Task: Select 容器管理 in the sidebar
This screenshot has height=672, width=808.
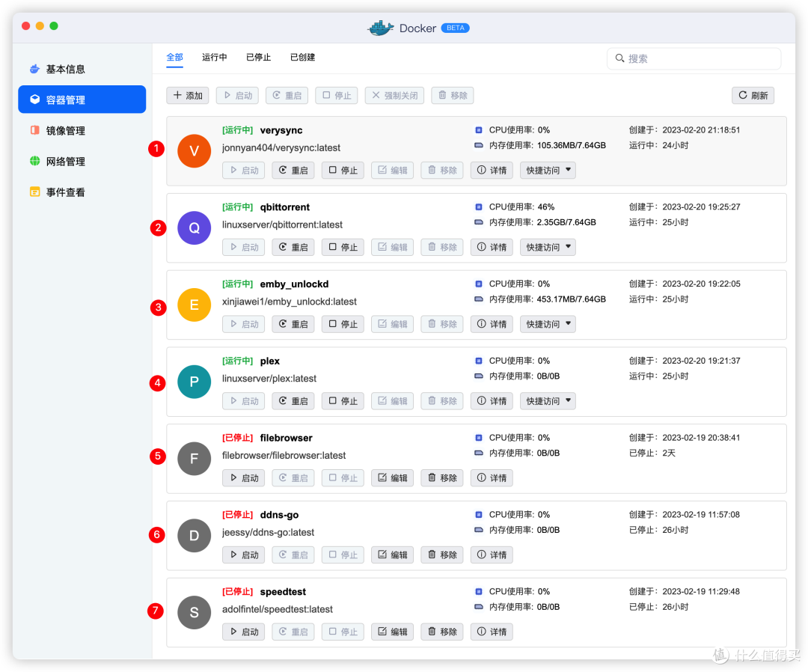Action: 82,100
